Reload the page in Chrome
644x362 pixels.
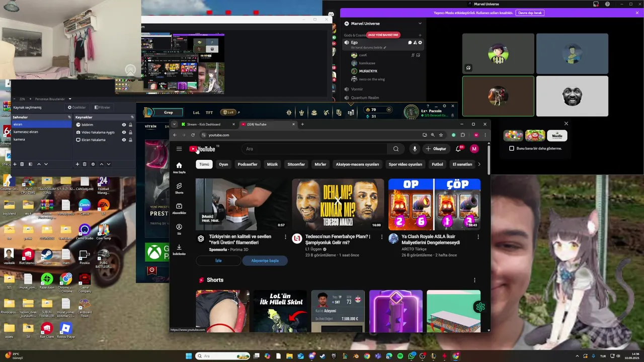click(x=193, y=135)
